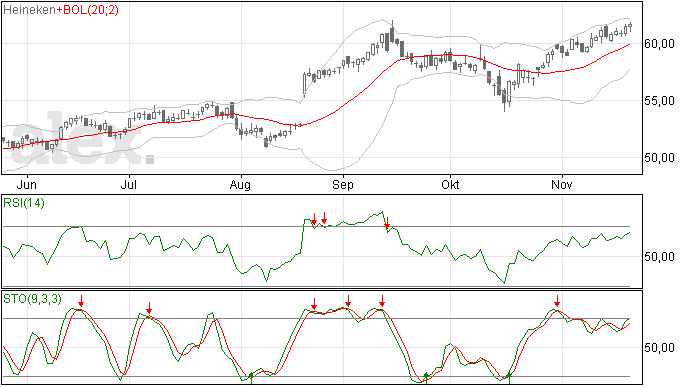Image resolution: width=690 pixels, height=387 pixels.
Task: Click the red +BOL(20;2) indicator label
Action: [87, 10]
